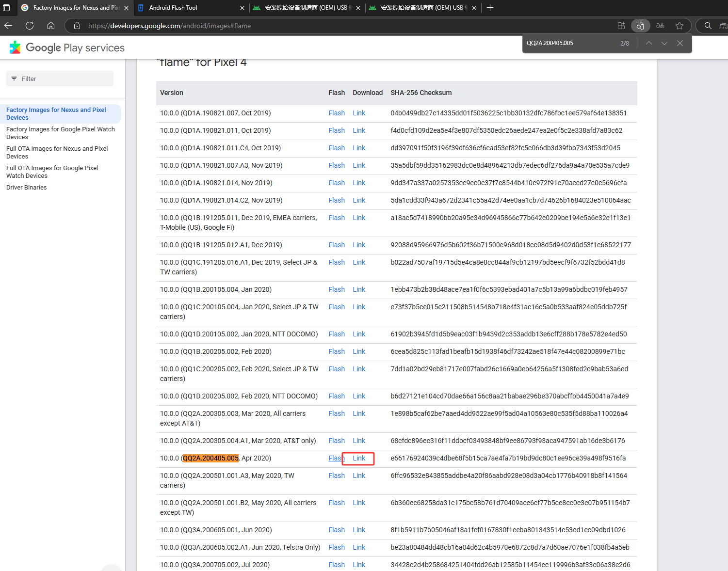
Task: Click Flash for QQ1B.191205.011 EMEA carriers
Action: click(337, 218)
